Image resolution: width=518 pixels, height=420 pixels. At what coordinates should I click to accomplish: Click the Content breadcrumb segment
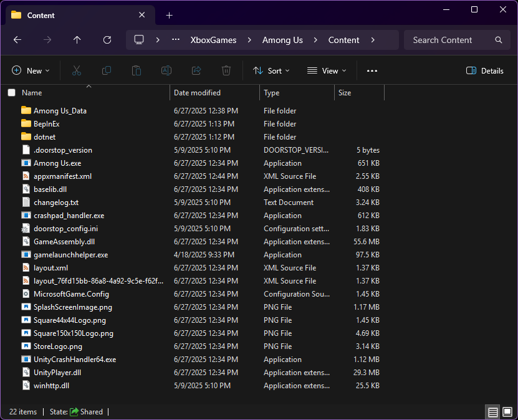[x=343, y=40]
